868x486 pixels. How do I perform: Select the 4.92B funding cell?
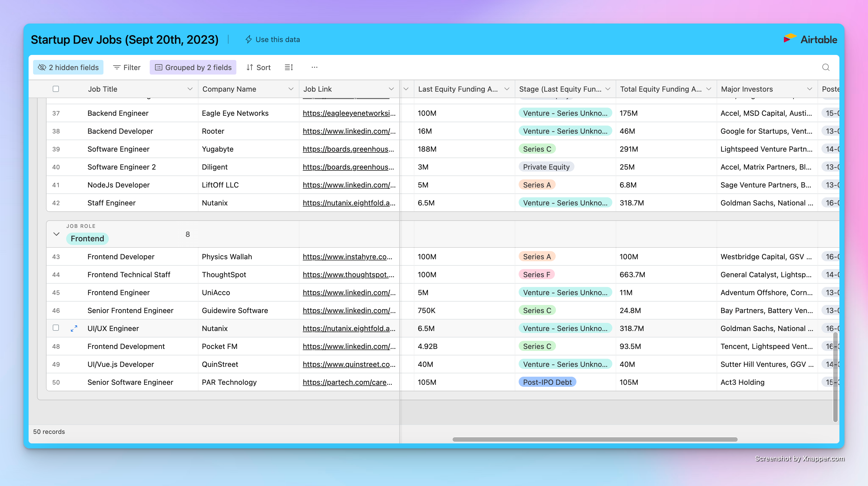[464, 346]
